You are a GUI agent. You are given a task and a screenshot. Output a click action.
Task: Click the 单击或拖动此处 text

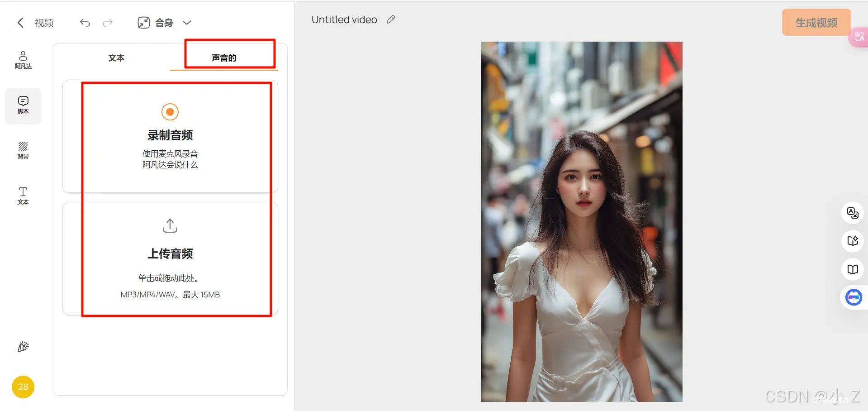click(168, 278)
